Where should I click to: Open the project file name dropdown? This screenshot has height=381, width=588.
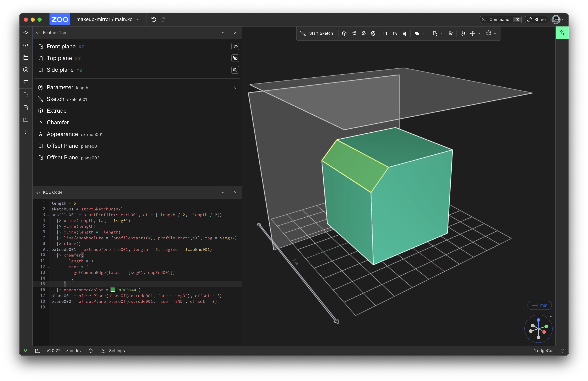[108, 19]
